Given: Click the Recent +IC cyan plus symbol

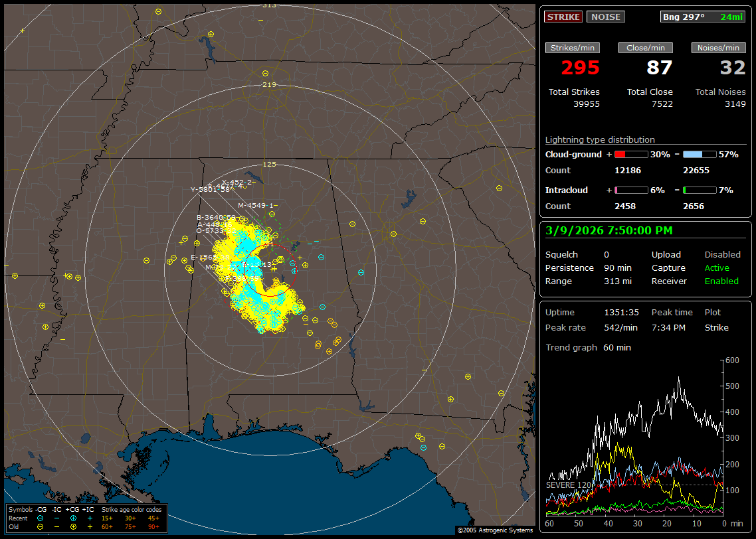Looking at the screenshot, I should pos(90,518).
